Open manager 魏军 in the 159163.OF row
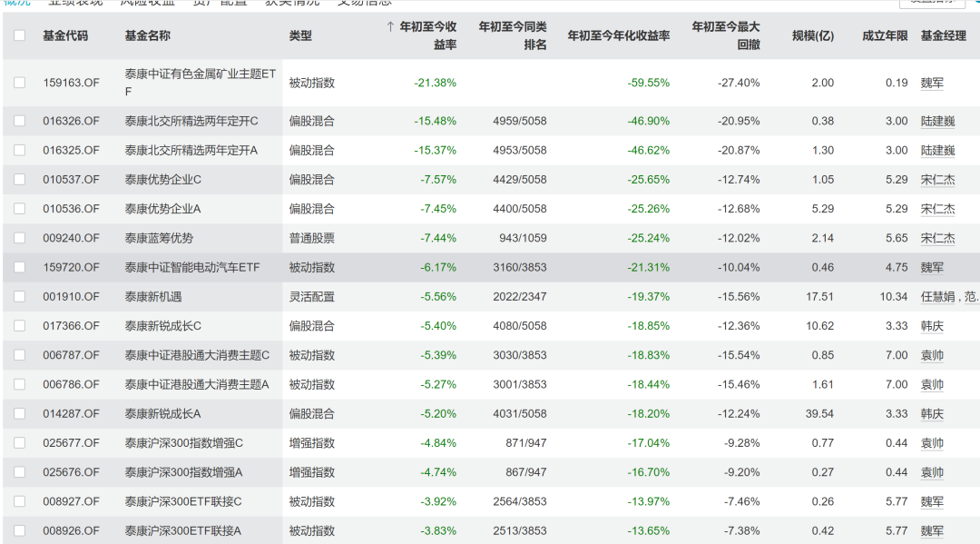Screen dimensions: 980x544 [x=932, y=83]
